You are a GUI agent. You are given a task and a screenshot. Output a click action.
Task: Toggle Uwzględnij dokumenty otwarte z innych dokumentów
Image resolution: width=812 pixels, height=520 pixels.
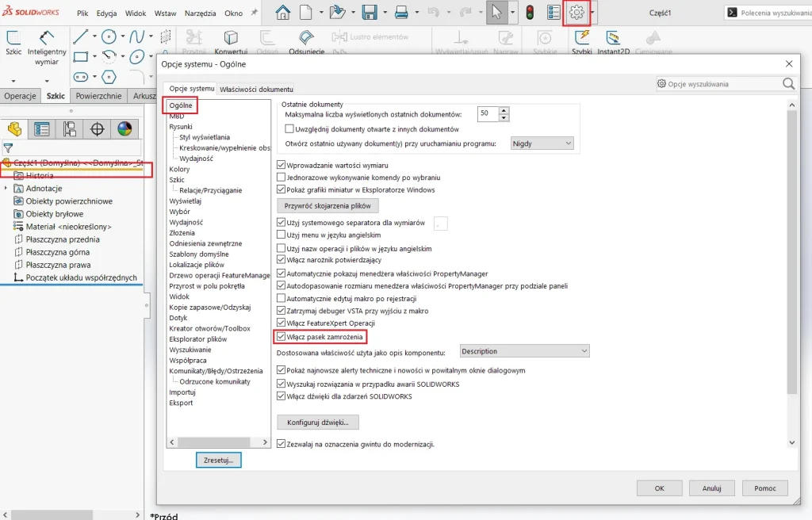[289, 128]
